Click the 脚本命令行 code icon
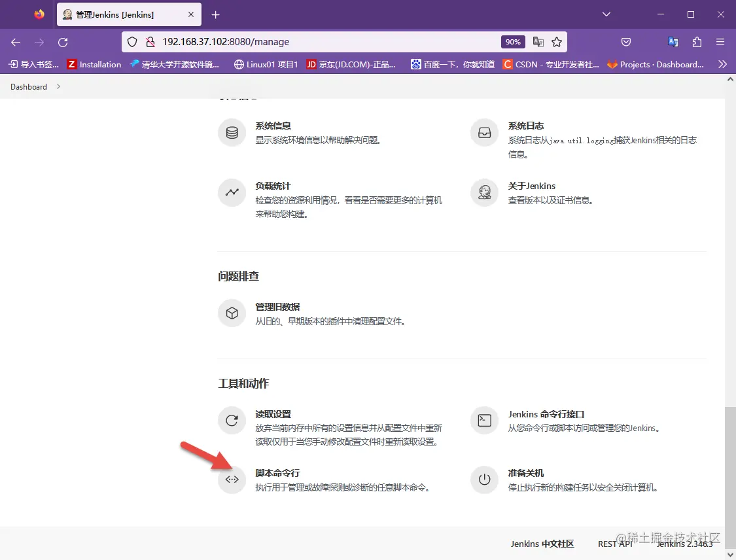Screen dimensions: 736x560 click(232, 480)
